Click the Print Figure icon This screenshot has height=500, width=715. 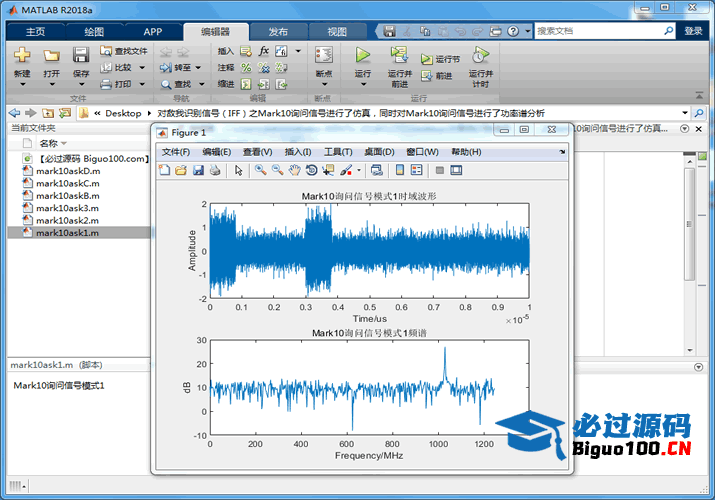[215, 170]
